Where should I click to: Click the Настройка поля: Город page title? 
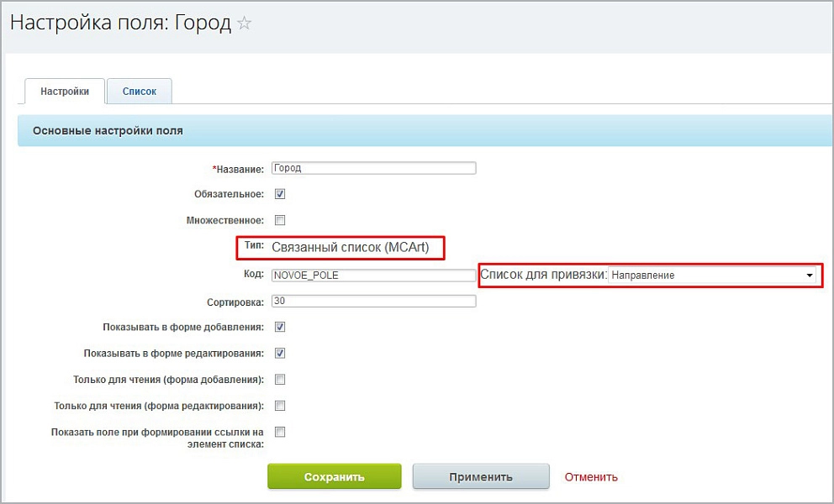pos(121,23)
